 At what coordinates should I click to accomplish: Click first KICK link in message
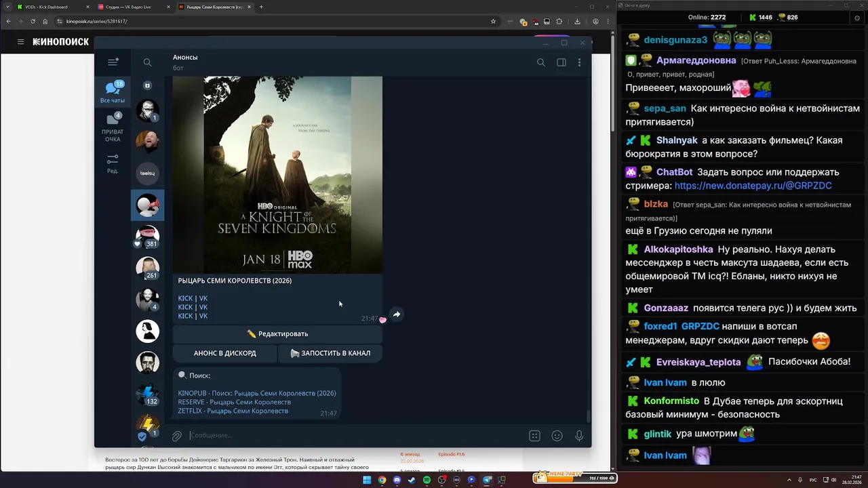coord(185,298)
